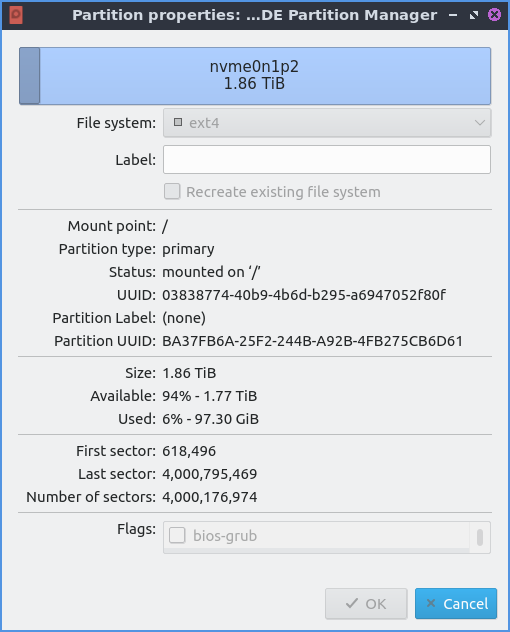Click the X icon on the Cancel button

[x=431, y=603]
